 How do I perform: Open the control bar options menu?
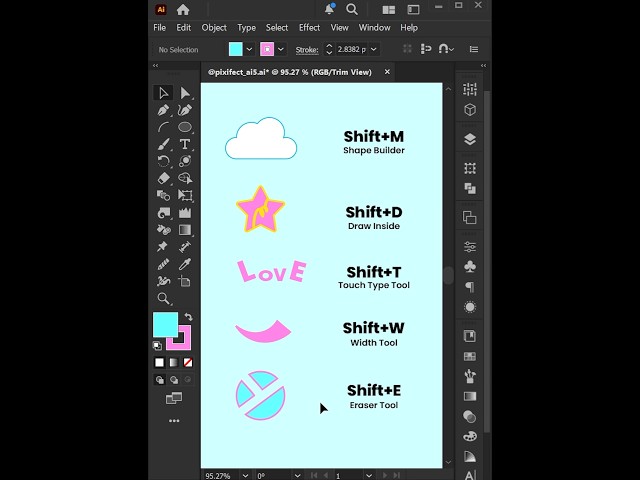click(474, 49)
